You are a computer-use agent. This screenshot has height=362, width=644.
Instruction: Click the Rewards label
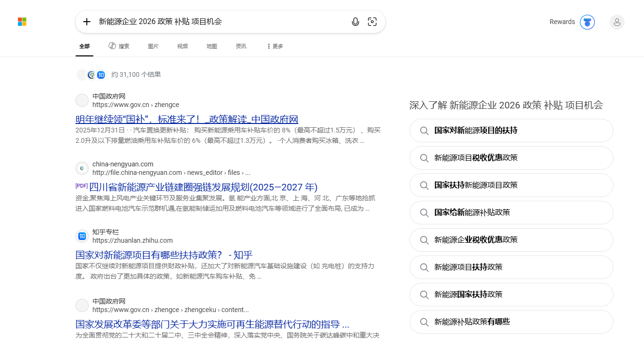[562, 22]
